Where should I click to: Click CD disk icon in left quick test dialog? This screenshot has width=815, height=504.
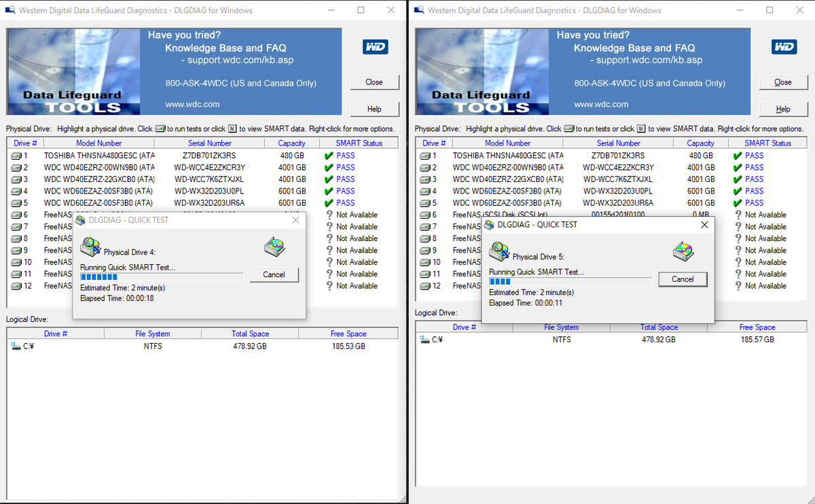click(x=274, y=247)
